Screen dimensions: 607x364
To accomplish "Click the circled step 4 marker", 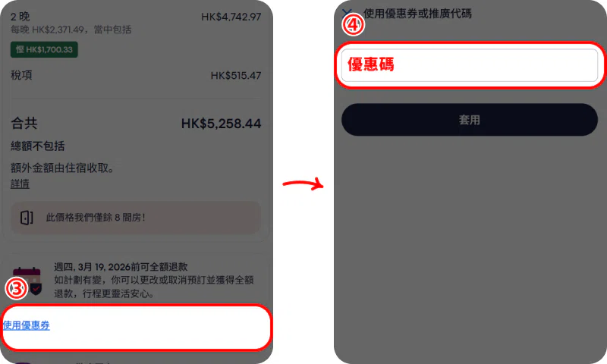I will pyautogui.click(x=353, y=24).
